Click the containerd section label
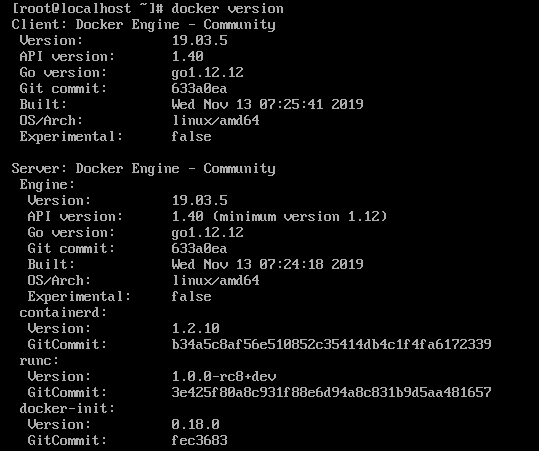Screen dimensions: 539x451 point(63,312)
